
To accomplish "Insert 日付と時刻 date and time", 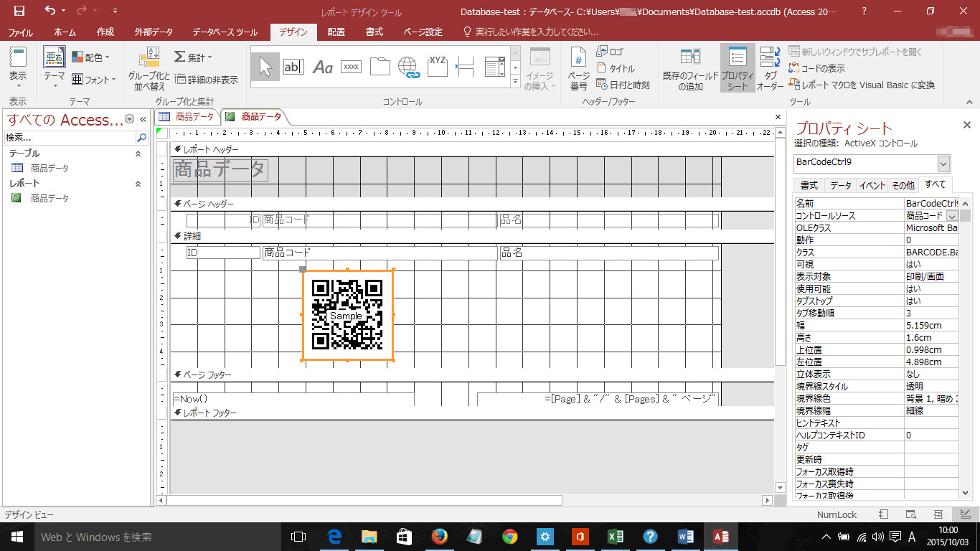I will click(623, 85).
